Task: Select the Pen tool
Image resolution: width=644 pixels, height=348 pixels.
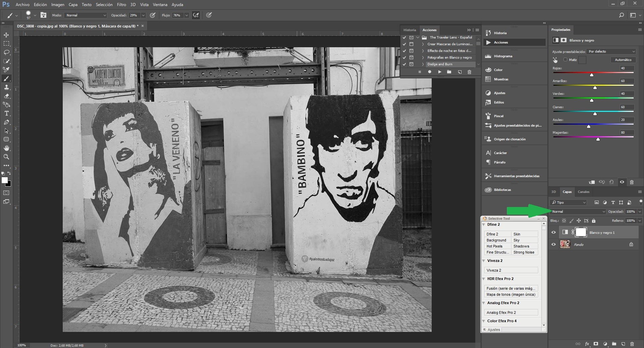Action: [x=6, y=122]
